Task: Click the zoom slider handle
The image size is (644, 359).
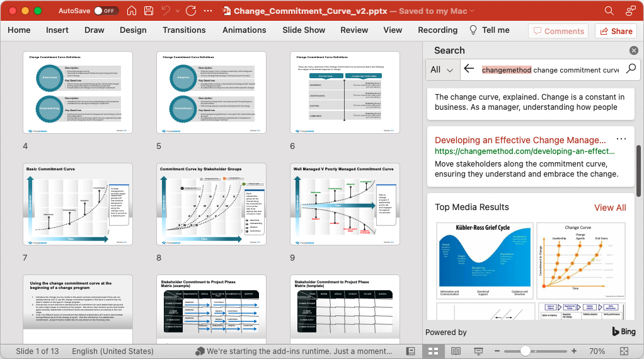Action: (525, 351)
